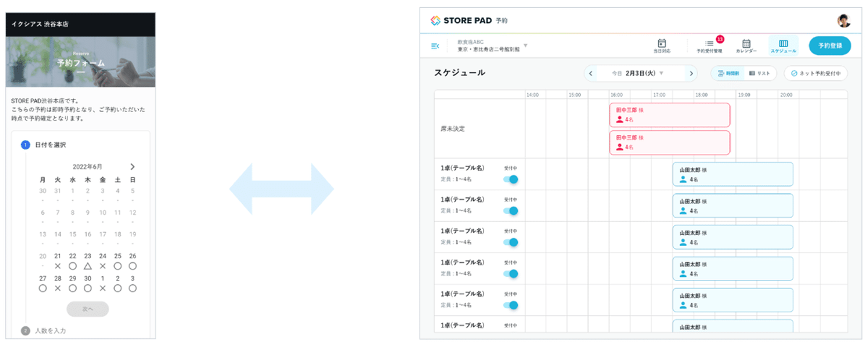Expand the store selector dropdown
The image size is (868, 345).
[x=526, y=45]
